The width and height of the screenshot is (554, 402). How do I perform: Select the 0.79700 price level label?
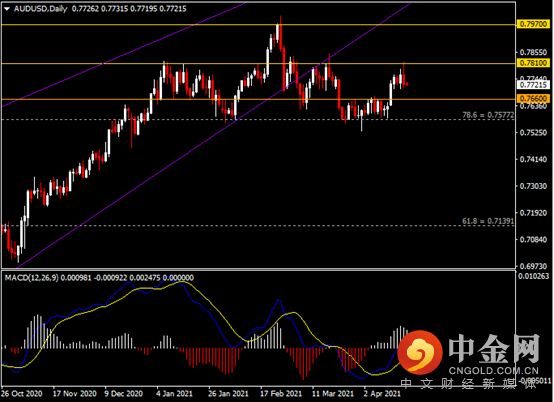pyautogui.click(x=533, y=24)
